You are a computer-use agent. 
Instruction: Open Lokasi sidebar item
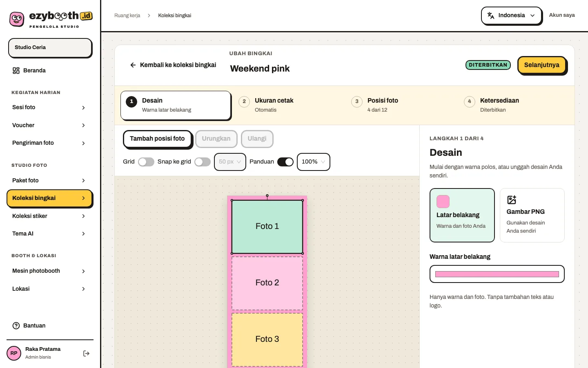click(49, 289)
